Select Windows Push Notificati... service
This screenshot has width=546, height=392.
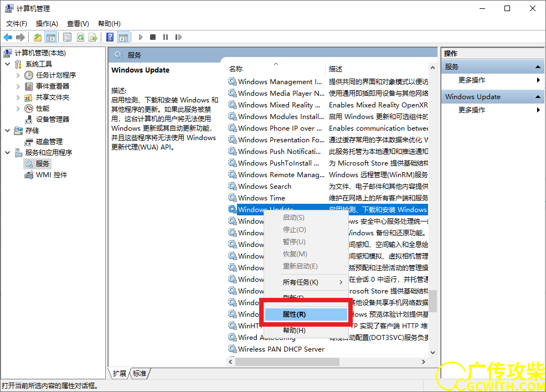pos(328,152)
